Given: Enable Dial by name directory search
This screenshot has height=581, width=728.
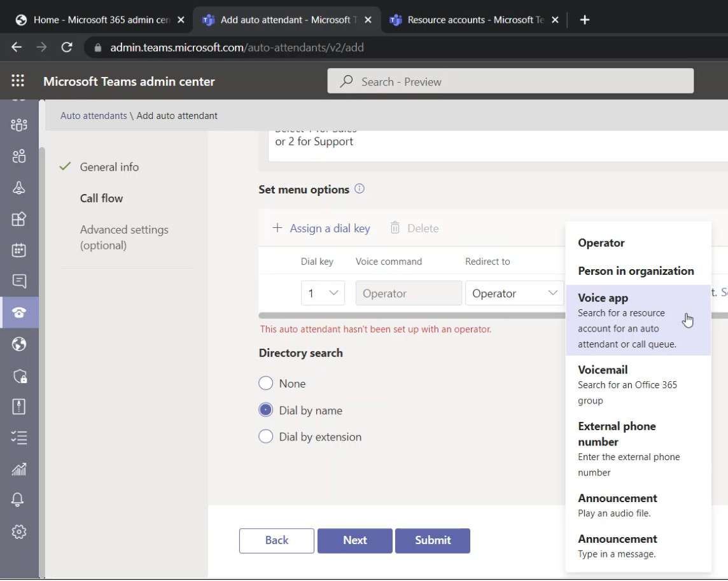Looking at the screenshot, I should pos(265,410).
